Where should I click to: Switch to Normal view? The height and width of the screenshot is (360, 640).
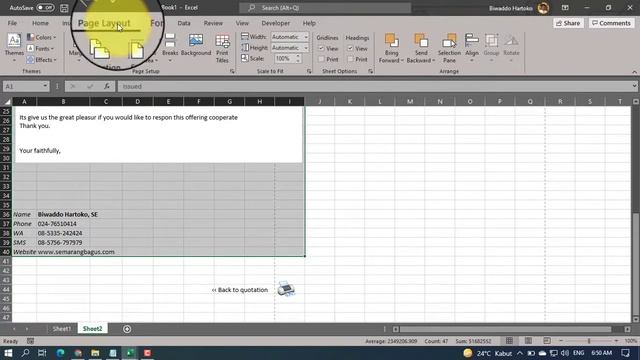[509, 341]
